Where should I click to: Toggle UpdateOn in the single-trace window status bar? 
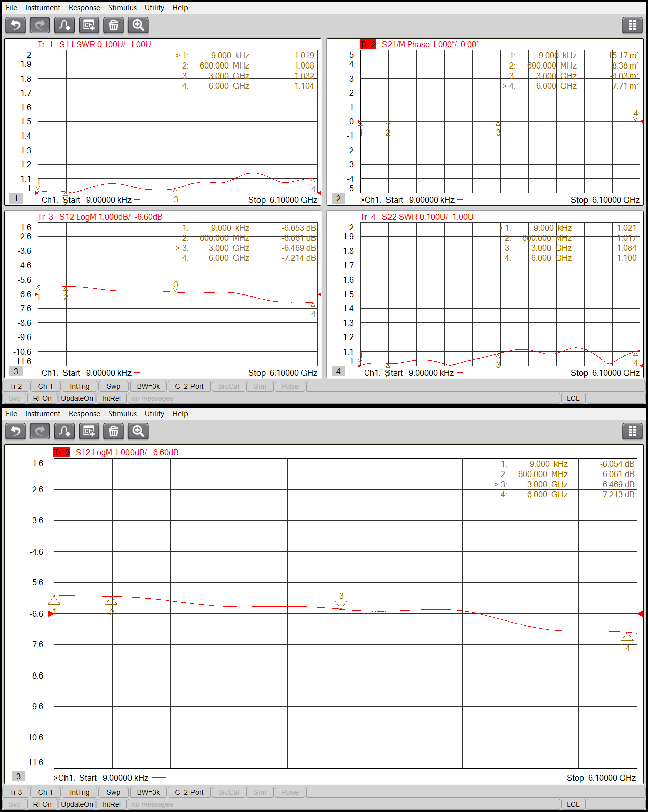(x=77, y=804)
